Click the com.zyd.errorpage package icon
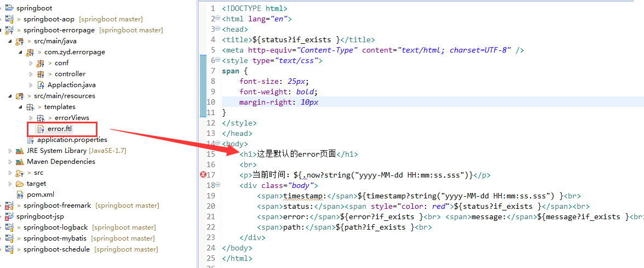The height and width of the screenshot is (268, 644). [x=30, y=52]
